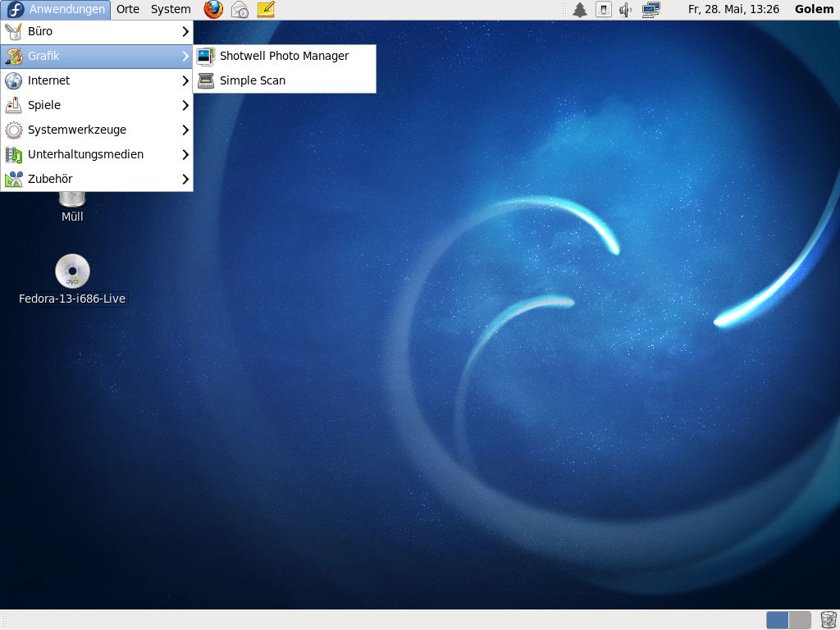Viewport: 840px width, 630px height.
Task: Click the Büro pencil cup icon
Action: (x=13, y=32)
